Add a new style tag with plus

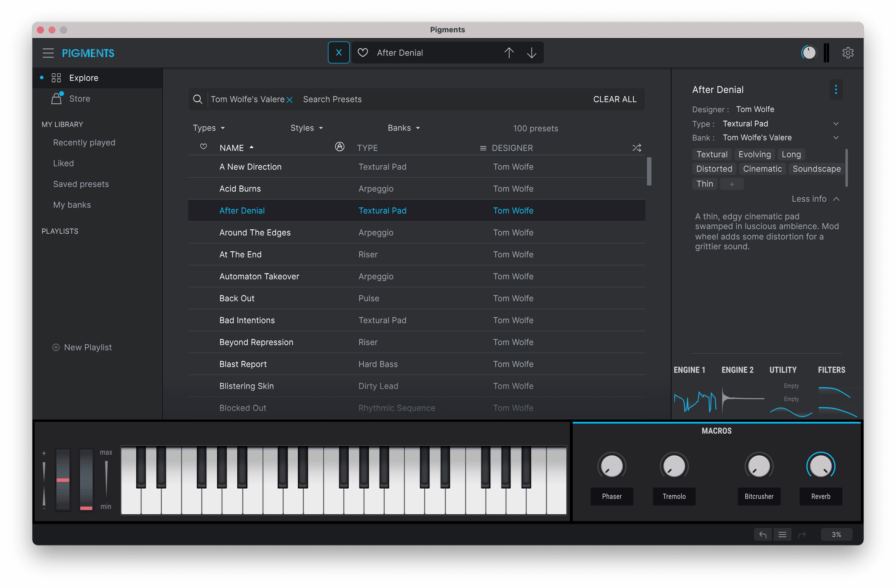click(732, 184)
